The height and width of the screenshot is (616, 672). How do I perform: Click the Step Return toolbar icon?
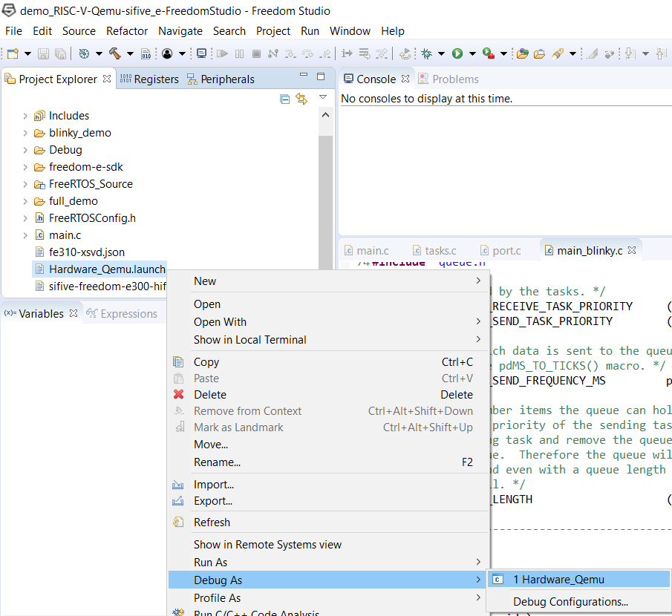pyautogui.click(x=326, y=53)
